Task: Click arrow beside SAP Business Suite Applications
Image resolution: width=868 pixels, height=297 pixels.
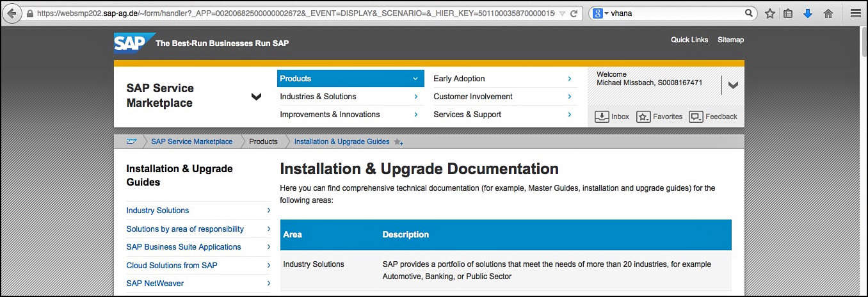Action: pos(268,247)
